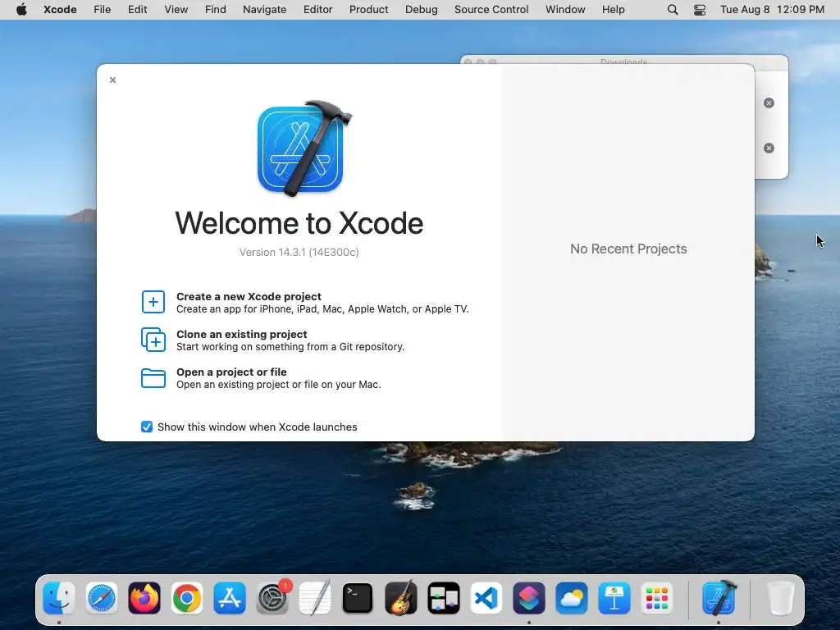This screenshot has width=840, height=630.
Task: Open the Debug menu
Action: pyautogui.click(x=421, y=10)
